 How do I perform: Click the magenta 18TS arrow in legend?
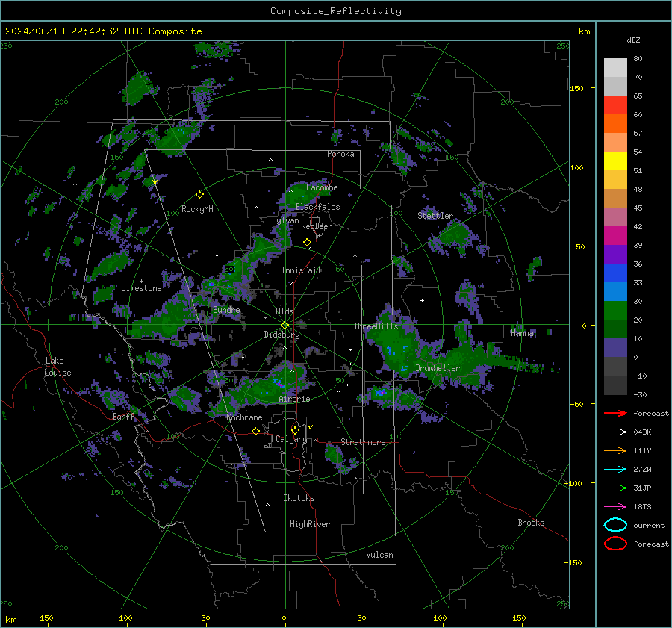tap(615, 507)
